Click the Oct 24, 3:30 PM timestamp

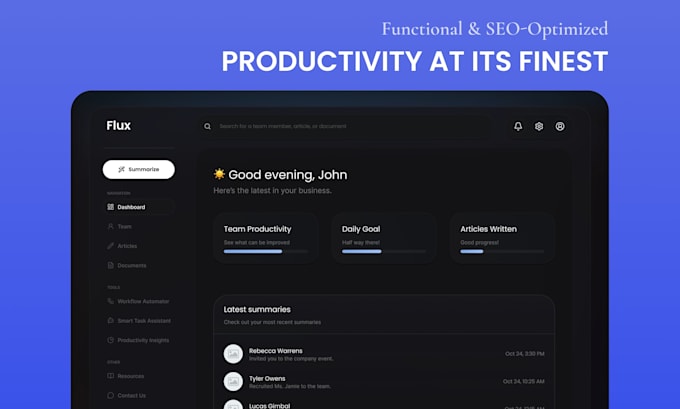(525, 354)
